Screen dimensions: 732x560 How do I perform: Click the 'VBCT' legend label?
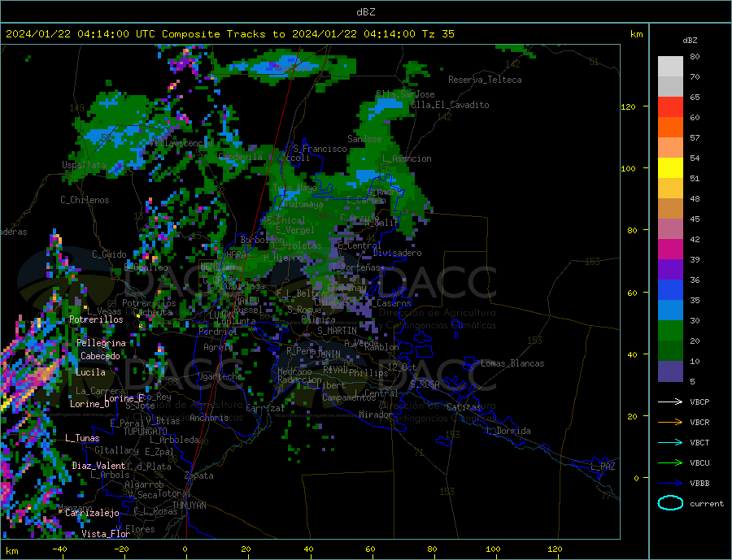pyautogui.click(x=699, y=442)
